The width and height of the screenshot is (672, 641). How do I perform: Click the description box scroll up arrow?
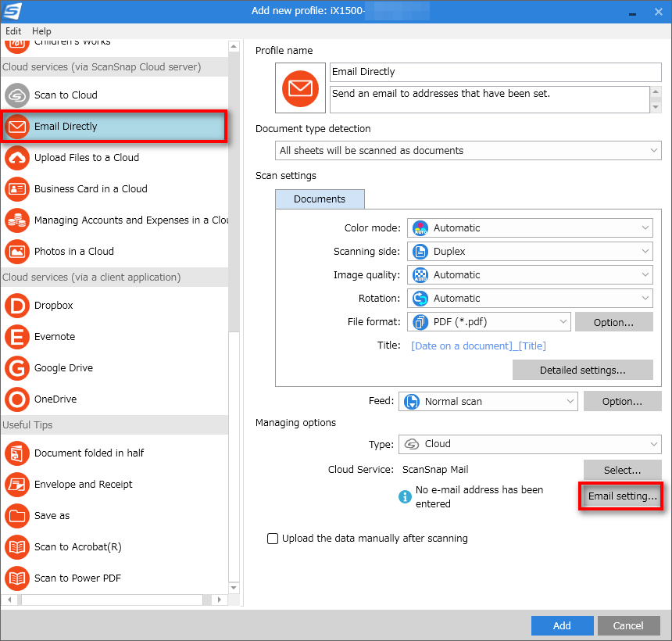(x=656, y=92)
